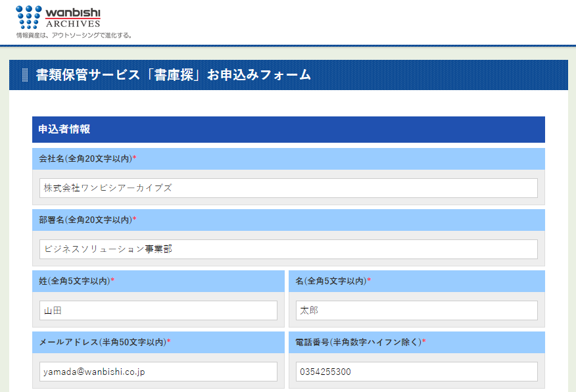Viewport: 576px width, 392px height.
Task: Click into the 姓 input containing 山田
Action: coord(158,310)
